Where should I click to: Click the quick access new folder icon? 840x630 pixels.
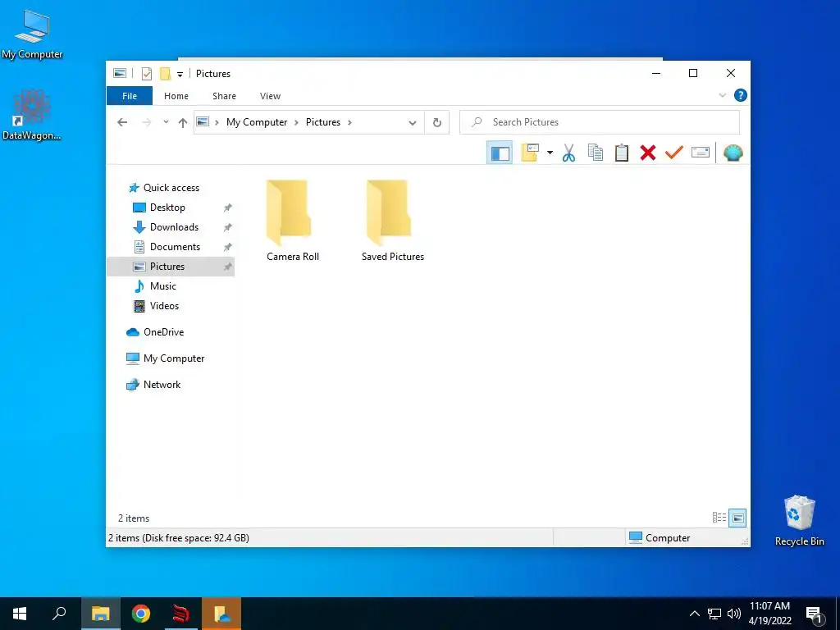click(166, 73)
